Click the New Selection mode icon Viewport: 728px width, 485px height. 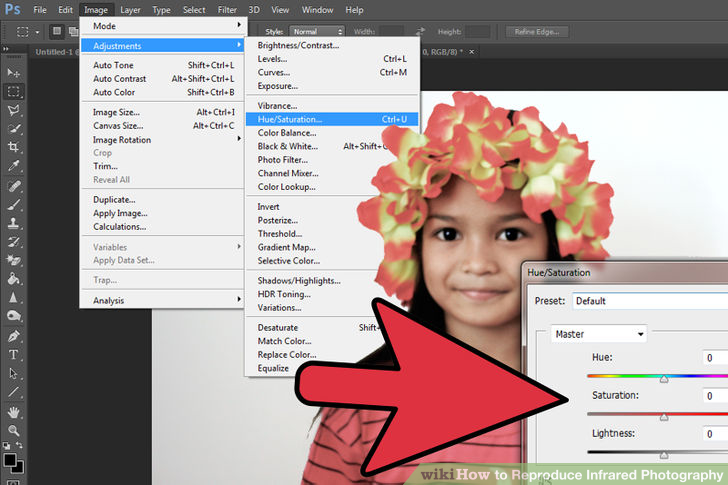pyautogui.click(x=57, y=32)
